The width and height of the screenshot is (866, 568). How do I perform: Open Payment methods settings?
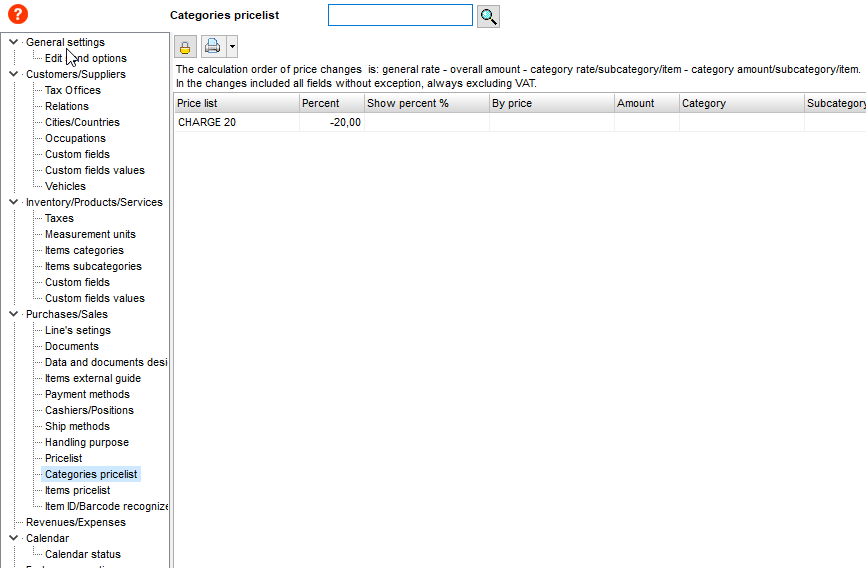[x=87, y=395]
